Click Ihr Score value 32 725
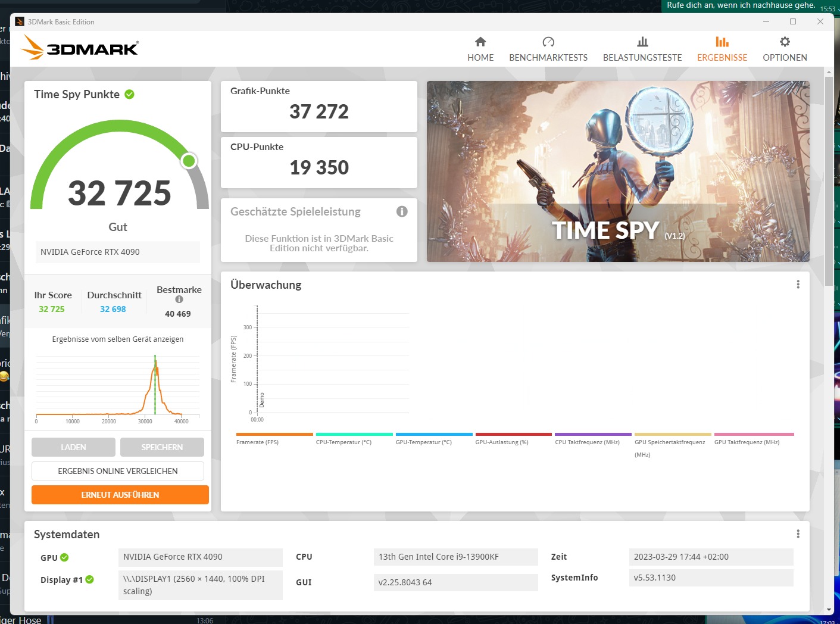Screen dimensions: 840x624 click(x=52, y=309)
